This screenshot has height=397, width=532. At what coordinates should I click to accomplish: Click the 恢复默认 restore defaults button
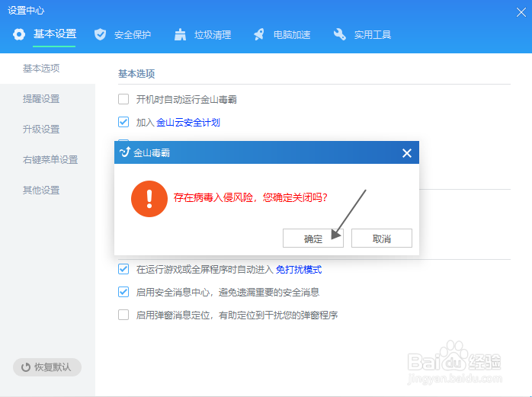[x=47, y=367]
